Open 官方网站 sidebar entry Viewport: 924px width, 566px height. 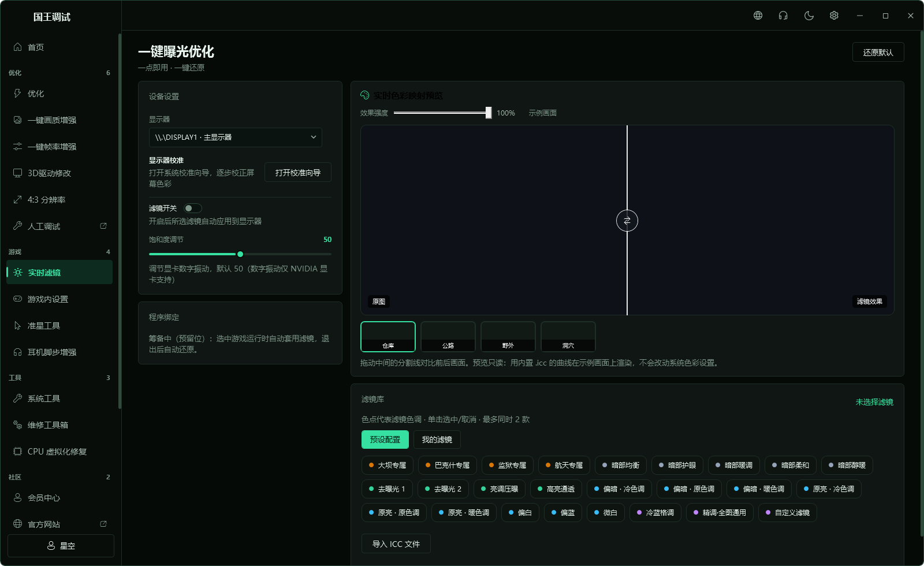point(59,524)
